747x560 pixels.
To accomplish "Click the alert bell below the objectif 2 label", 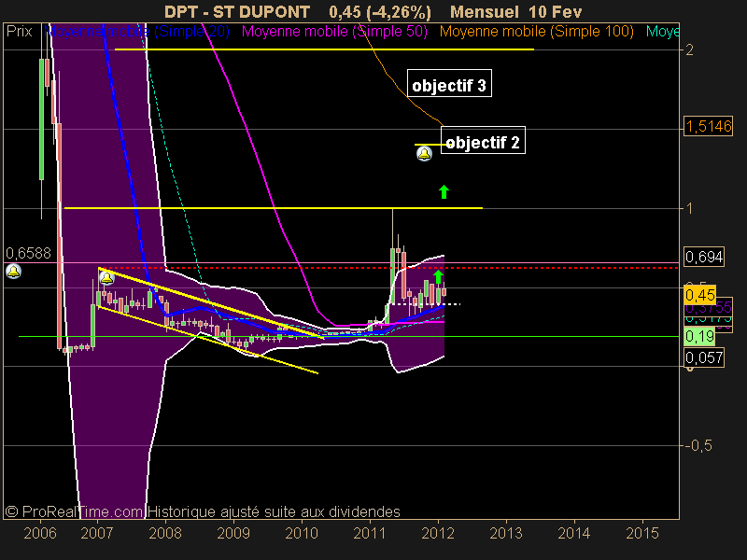I will pos(425,153).
